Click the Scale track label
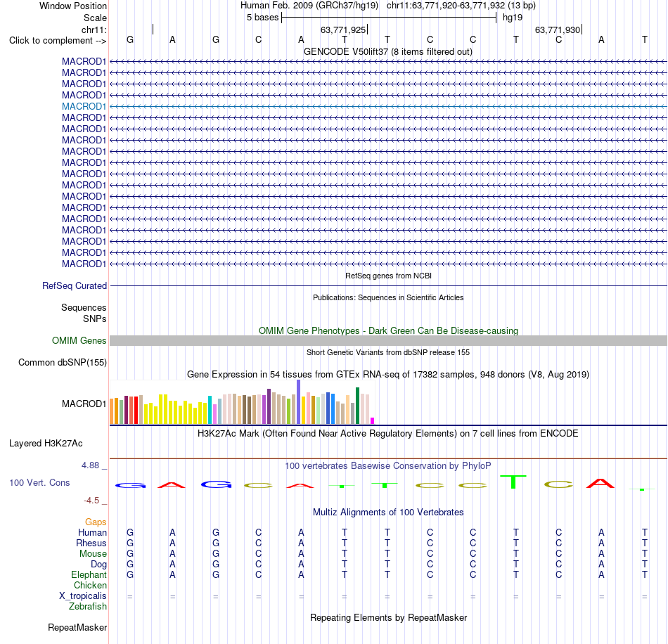Image resolution: width=668 pixels, height=644 pixels. point(95,18)
